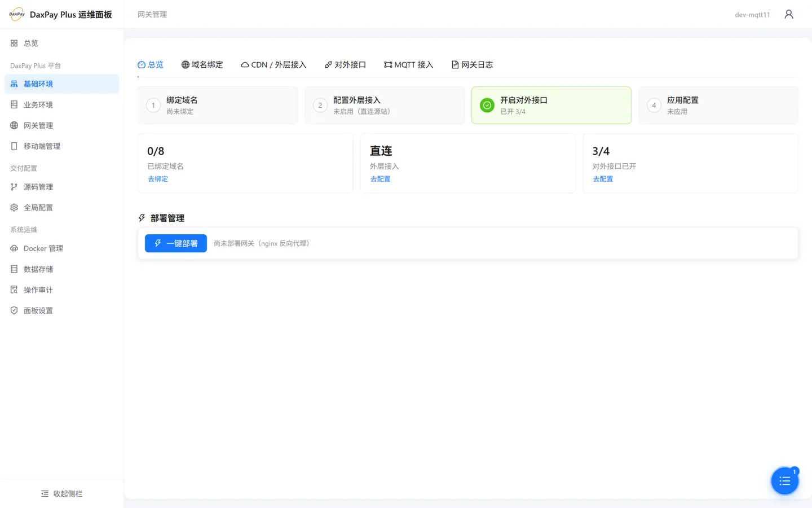Click the Docker 管理 icon
The height and width of the screenshot is (508, 812).
(14, 248)
